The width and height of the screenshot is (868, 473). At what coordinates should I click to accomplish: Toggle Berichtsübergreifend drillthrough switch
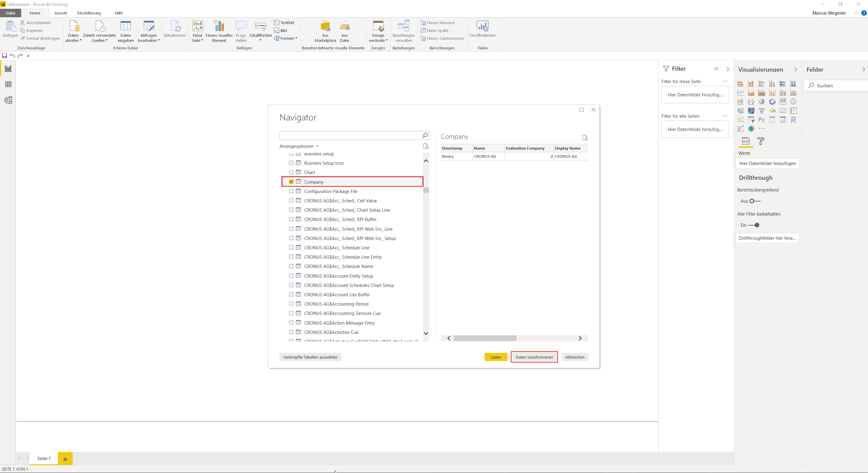(755, 201)
